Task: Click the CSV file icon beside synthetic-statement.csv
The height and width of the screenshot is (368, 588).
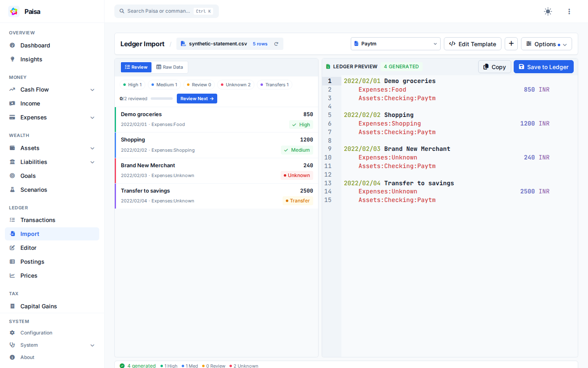Action: pyautogui.click(x=183, y=44)
